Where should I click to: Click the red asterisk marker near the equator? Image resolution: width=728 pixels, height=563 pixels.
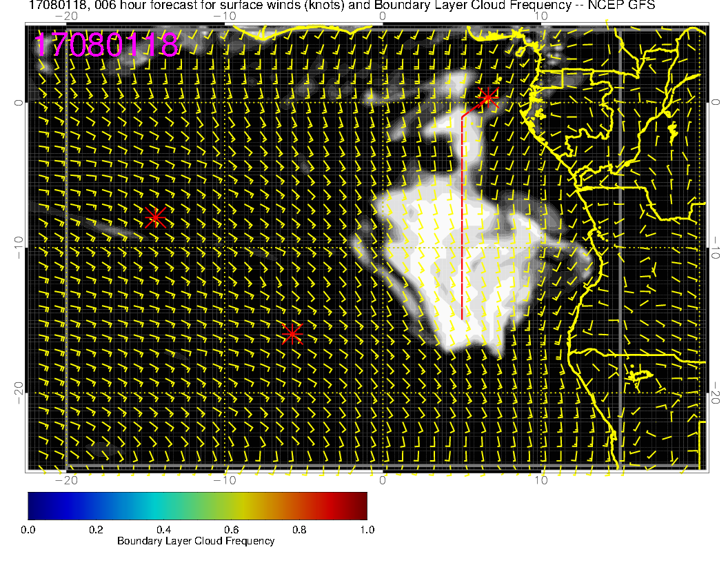488,97
